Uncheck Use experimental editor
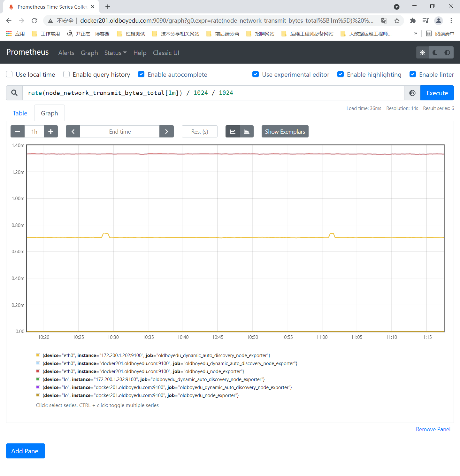Screen dimensions: 460x476 tap(256, 74)
